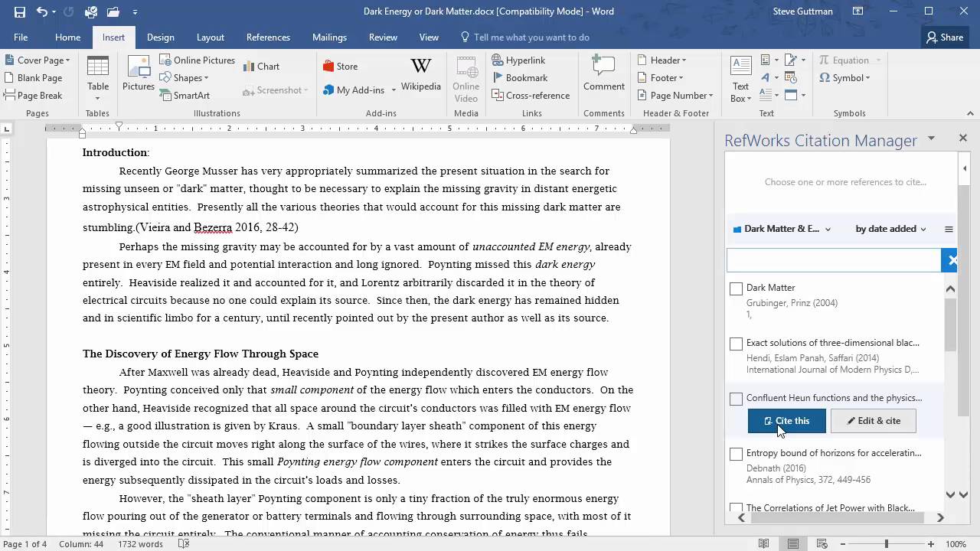
Task: Undo the last action
Action: (x=42, y=11)
